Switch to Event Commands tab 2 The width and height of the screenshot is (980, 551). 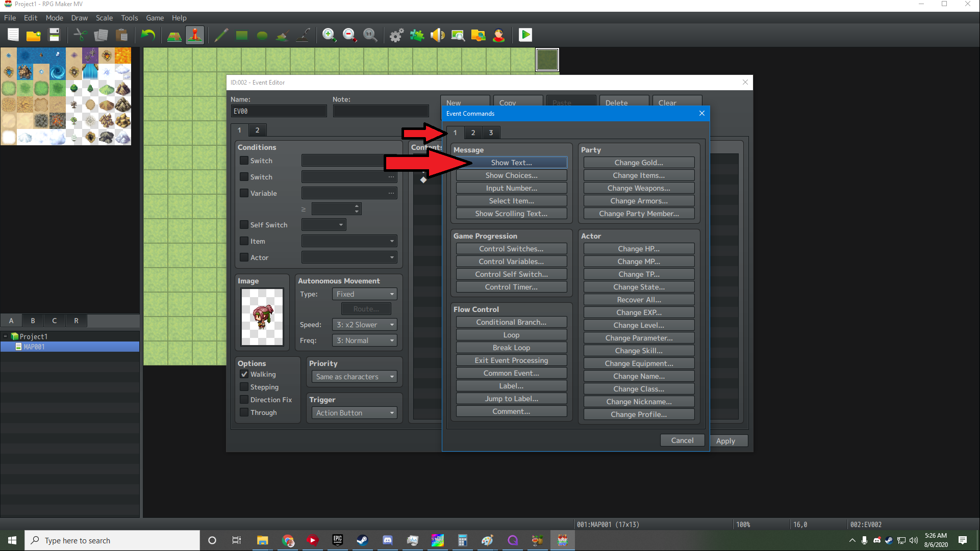click(x=473, y=133)
